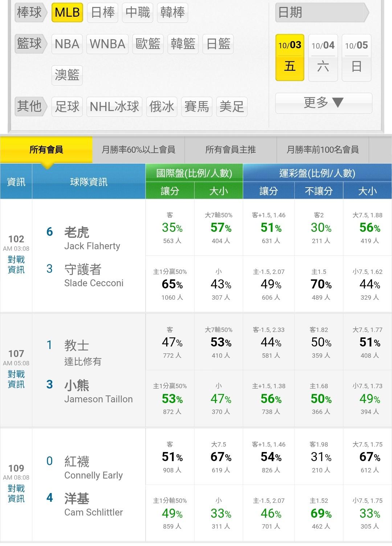Viewport: 392px width, 546px height.
Task: Select the MLB league filter
Action: (67, 13)
